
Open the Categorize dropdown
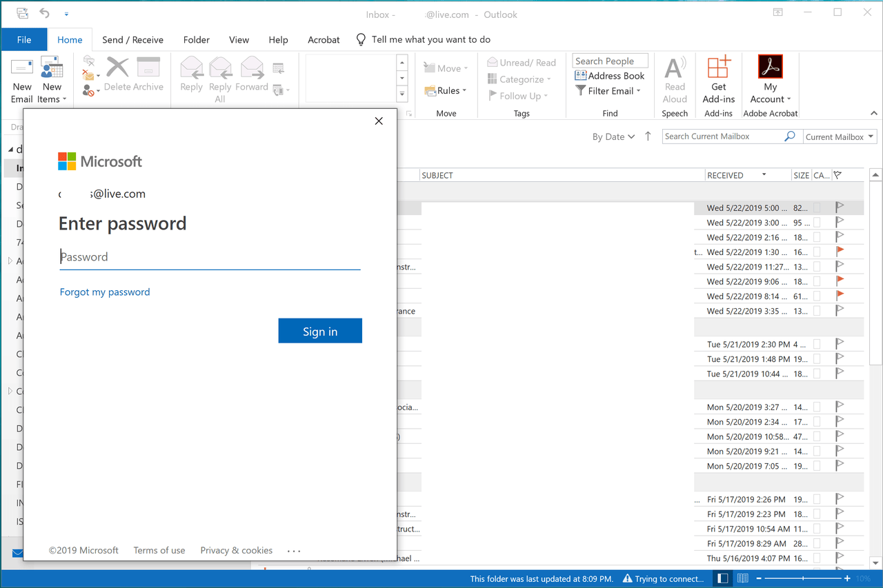(x=519, y=79)
